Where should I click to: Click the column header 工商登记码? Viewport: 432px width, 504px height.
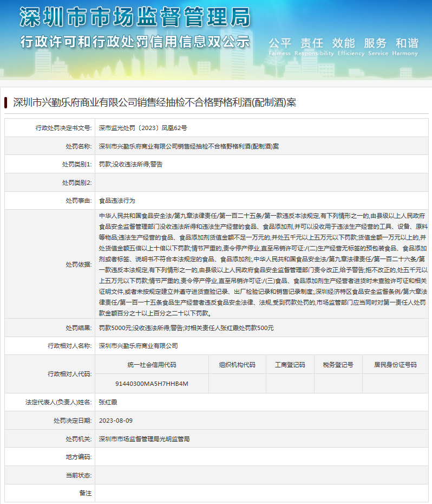(290, 365)
